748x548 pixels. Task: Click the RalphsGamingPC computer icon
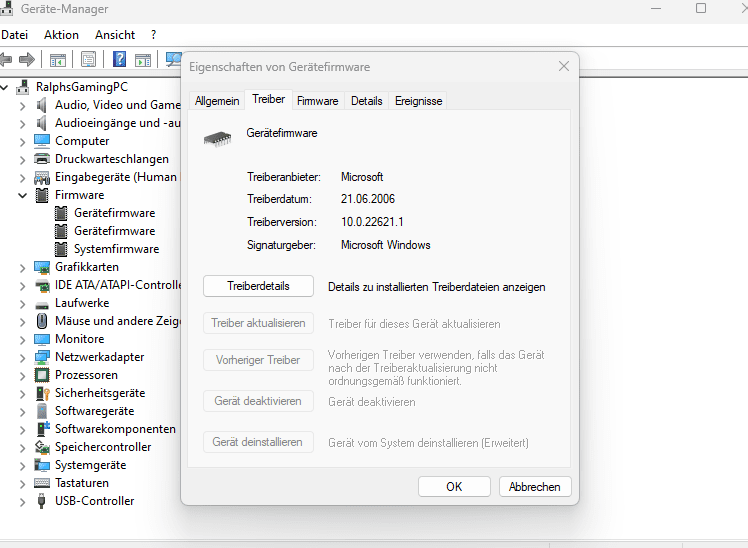click(22, 87)
